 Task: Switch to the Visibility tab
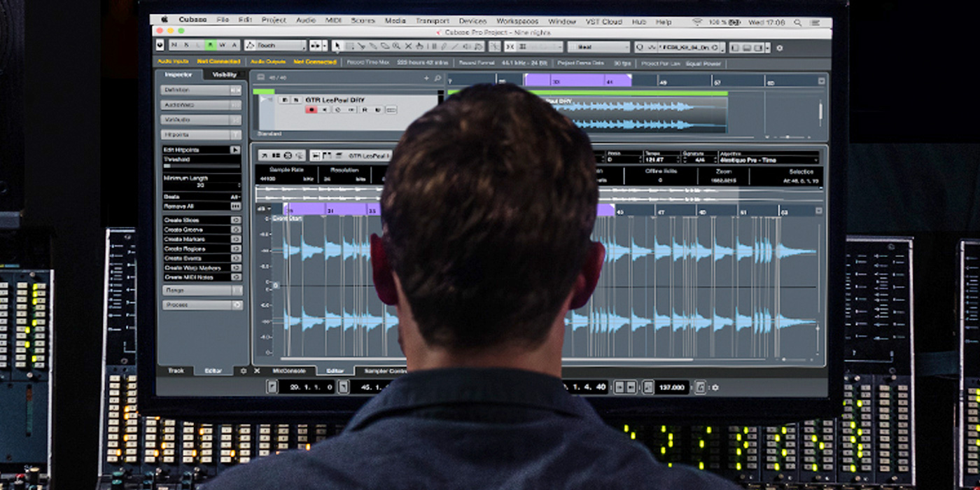point(225,74)
